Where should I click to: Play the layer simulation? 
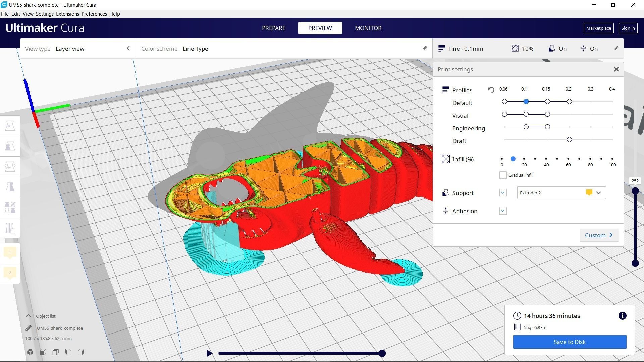pyautogui.click(x=209, y=353)
